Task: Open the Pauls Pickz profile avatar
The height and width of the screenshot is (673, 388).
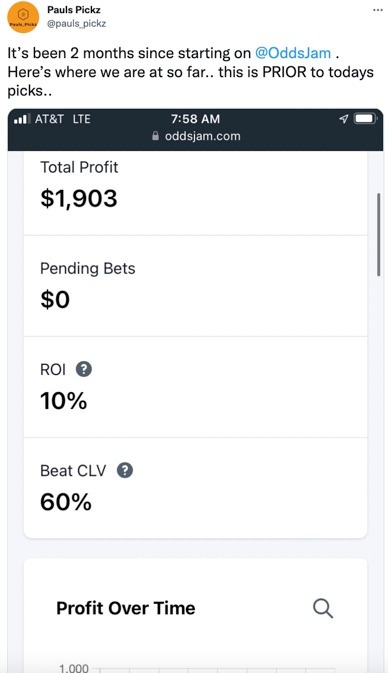Action: point(23,17)
